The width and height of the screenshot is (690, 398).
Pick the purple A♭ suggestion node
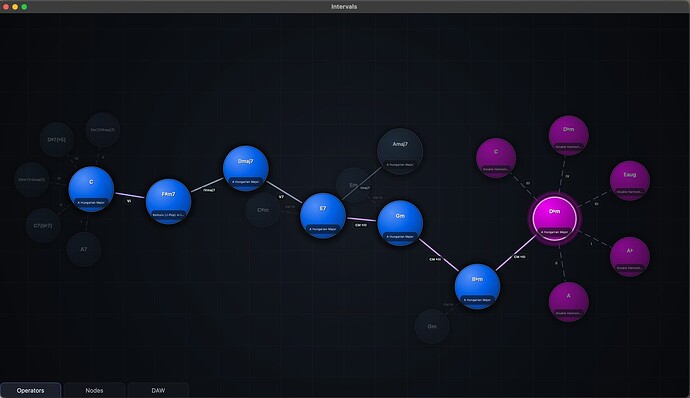[x=630, y=257]
